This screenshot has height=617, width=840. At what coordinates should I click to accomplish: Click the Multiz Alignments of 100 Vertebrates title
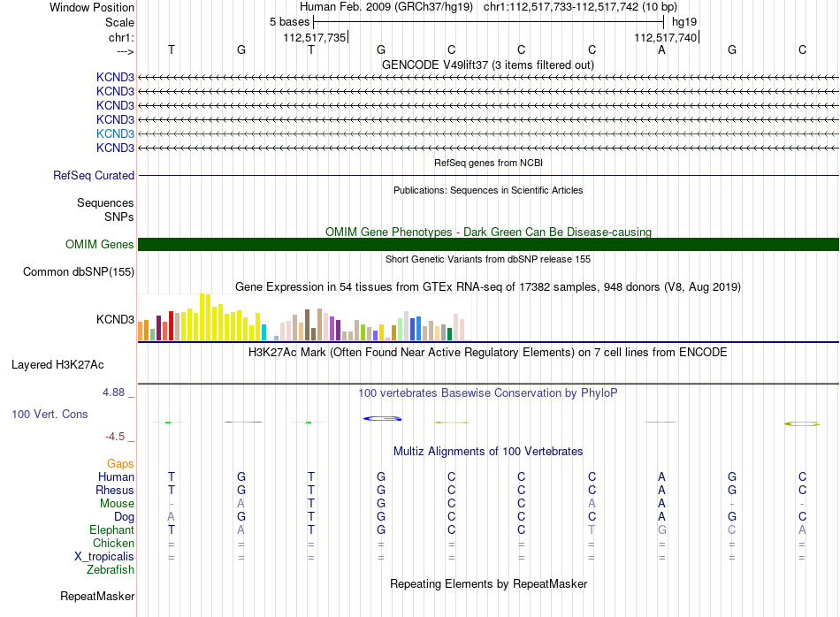pos(488,451)
